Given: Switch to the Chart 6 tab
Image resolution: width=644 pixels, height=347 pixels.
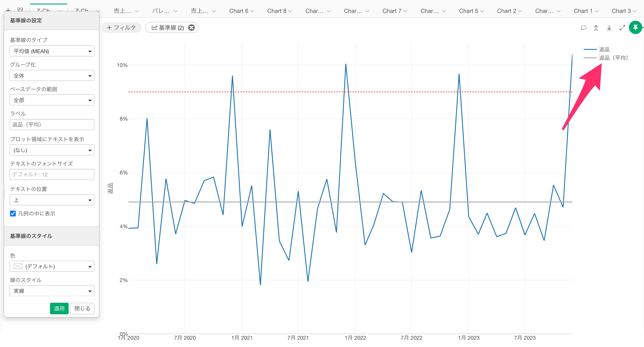Looking at the screenshot, I should coord(239,11).
